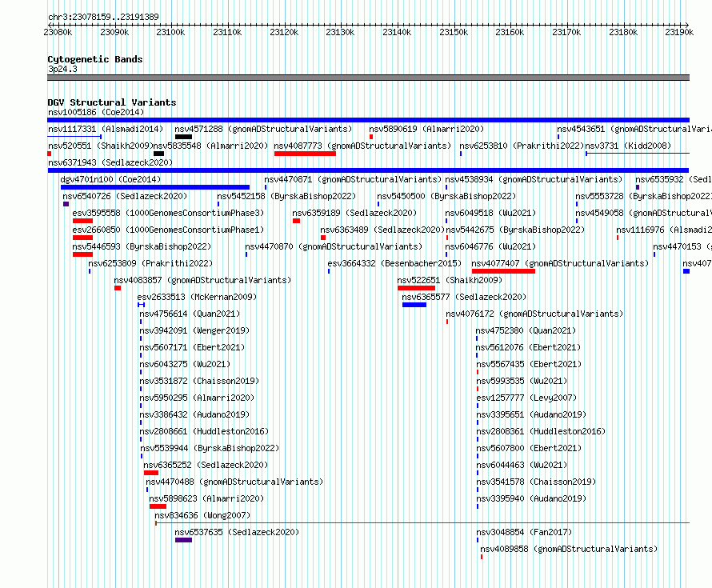Click nsv4752380 (Quan2021) label
The height and width of the screenshot is (588, 712).
(x=526, y=330)
